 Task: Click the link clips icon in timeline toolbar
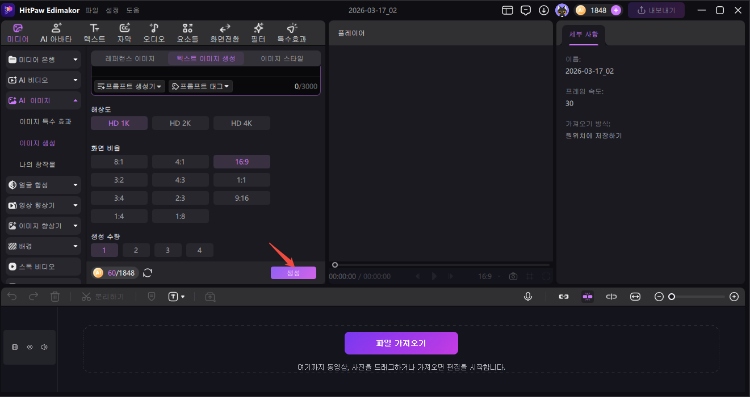(x=563, y=297)
